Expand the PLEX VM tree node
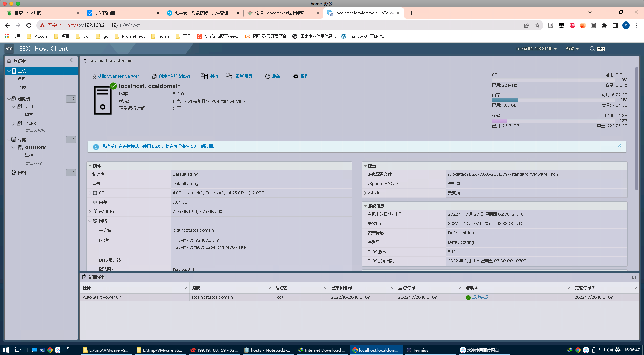The image size is (644, 355). 13,124
